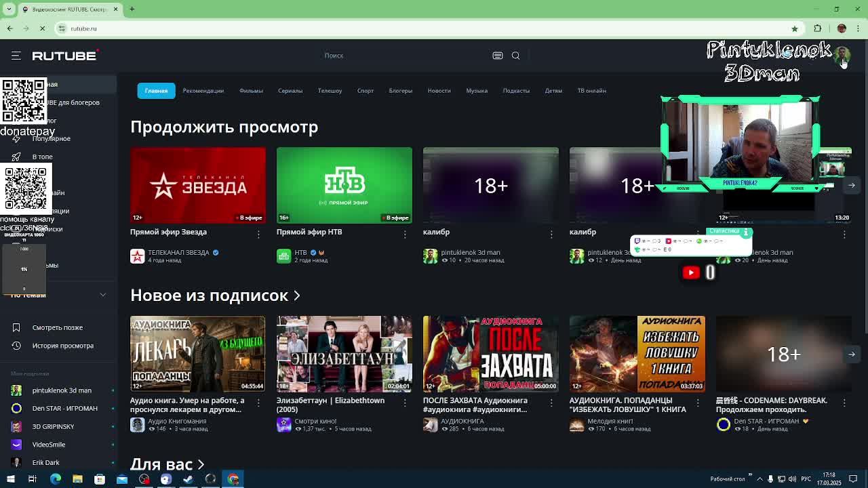Play the Лекарь из будущего audiobook thumbnail
Image resolution: width=868 pixels, height=488 pixels.
[x=198, y=354]
